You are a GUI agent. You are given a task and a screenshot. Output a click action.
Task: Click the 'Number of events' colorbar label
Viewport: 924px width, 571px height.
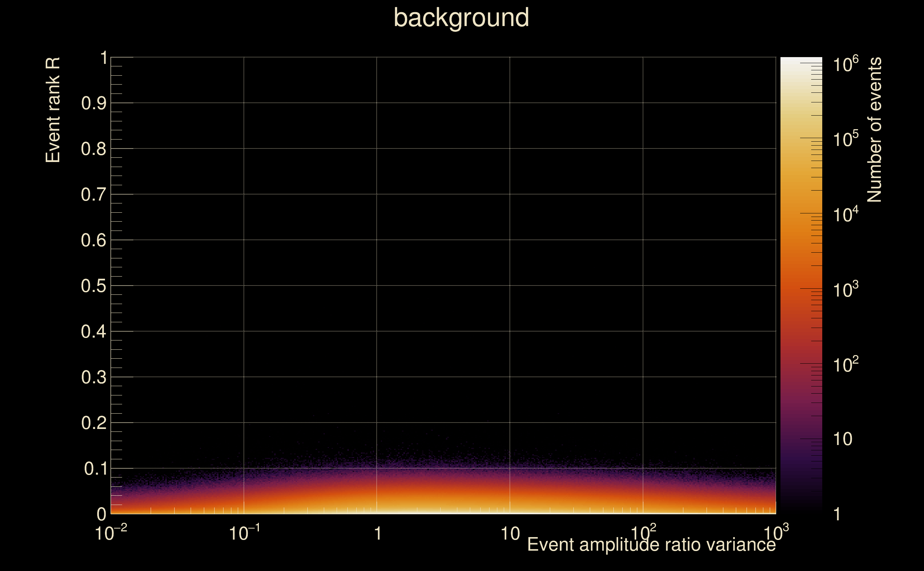(874, 130)
